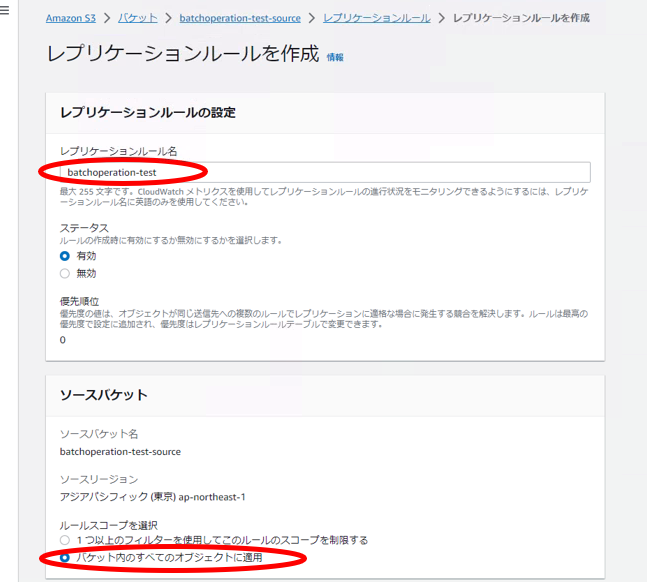Screen dimensions: 647x582
Task: Open the hamburger navigation menu
Action: coord(5,13)
